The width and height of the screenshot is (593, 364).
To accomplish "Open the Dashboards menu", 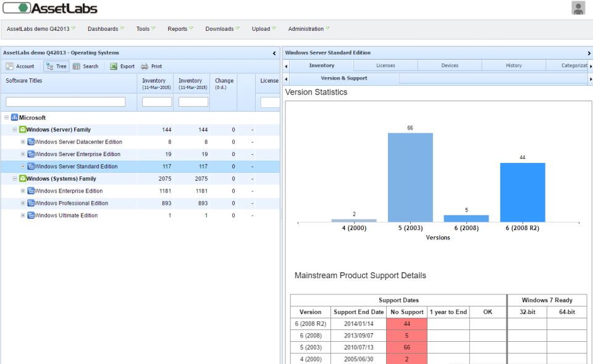I will (x=106, y=29).
